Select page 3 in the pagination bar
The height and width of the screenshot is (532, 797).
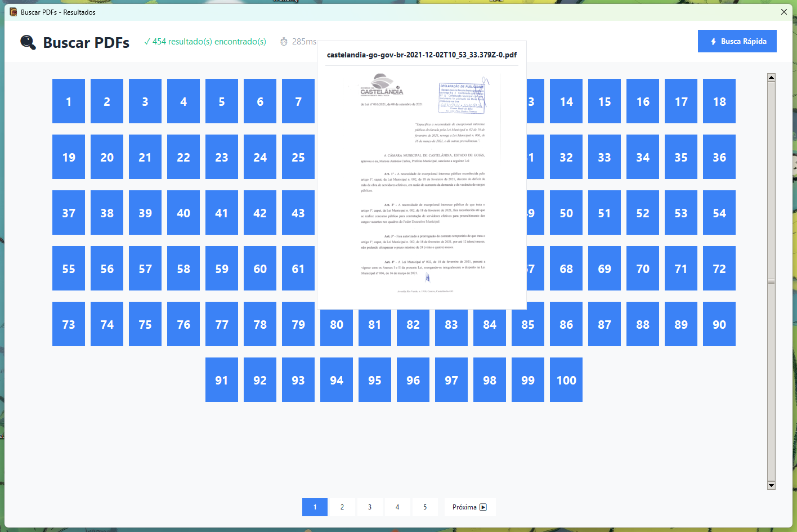pos(370,507)
